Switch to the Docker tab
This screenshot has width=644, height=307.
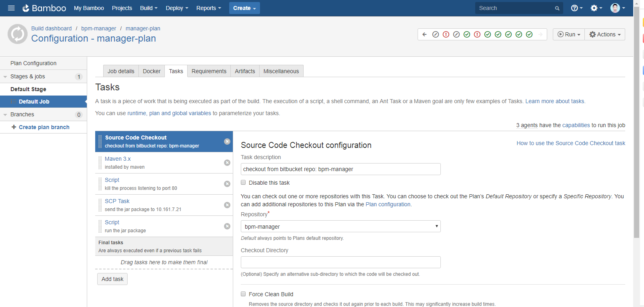(152, 71)
